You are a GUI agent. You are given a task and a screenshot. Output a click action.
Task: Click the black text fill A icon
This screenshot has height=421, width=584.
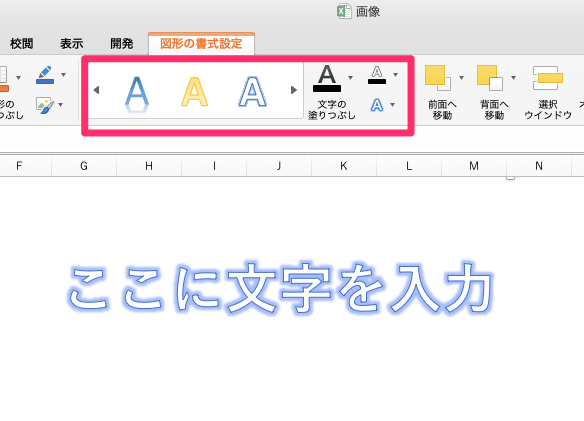pos(327,78)
